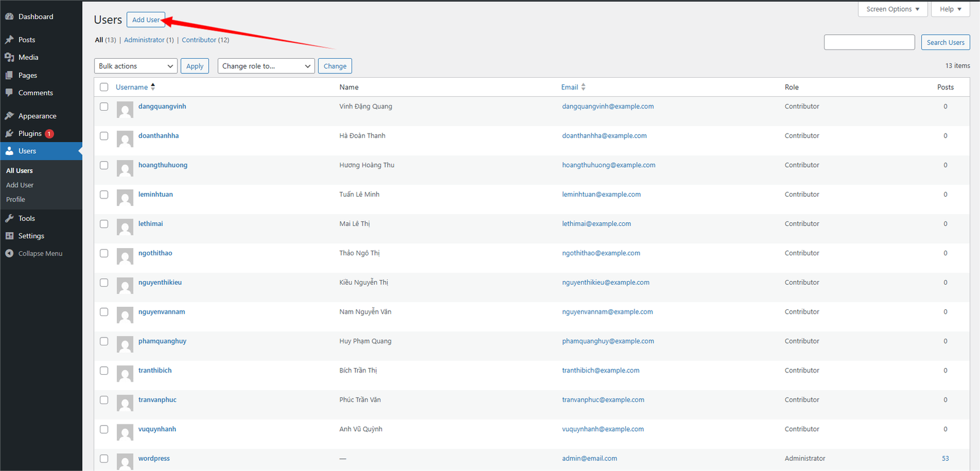Focus the user search text field
Viewport: 980px width, 471px height.
(x=869, y=42)
